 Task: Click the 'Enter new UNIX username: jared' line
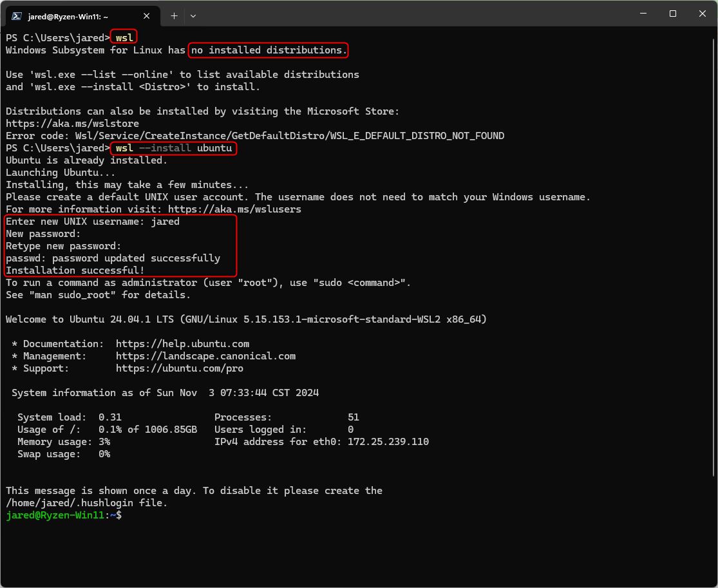pyautogui.click(x=91, y=221)
